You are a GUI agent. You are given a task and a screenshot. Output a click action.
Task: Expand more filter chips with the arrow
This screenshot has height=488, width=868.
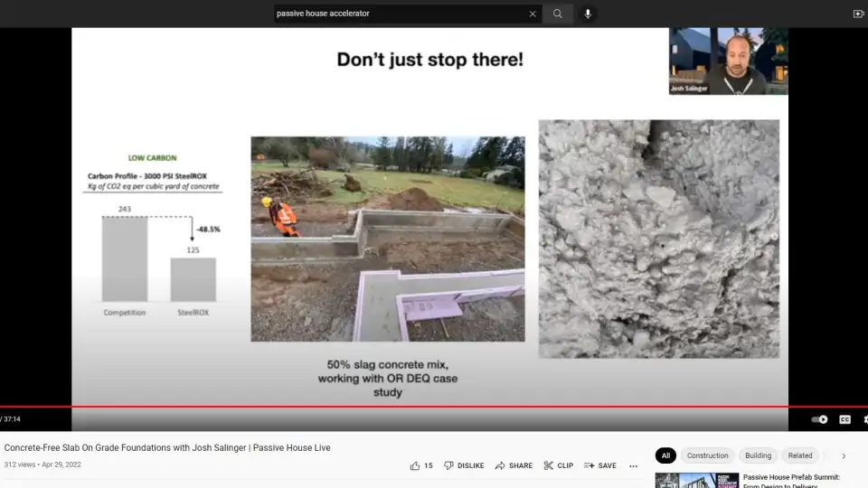pos(844,455)
